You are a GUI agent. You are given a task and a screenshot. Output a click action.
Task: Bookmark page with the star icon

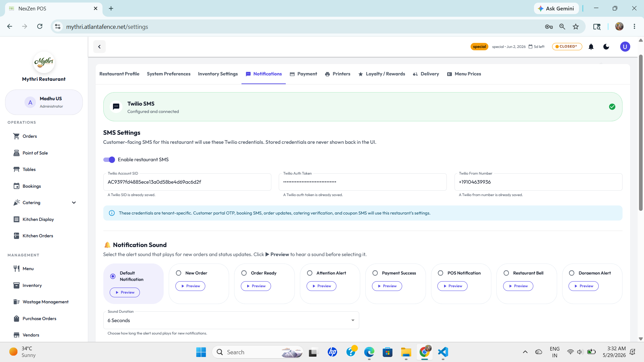[576, 26]
